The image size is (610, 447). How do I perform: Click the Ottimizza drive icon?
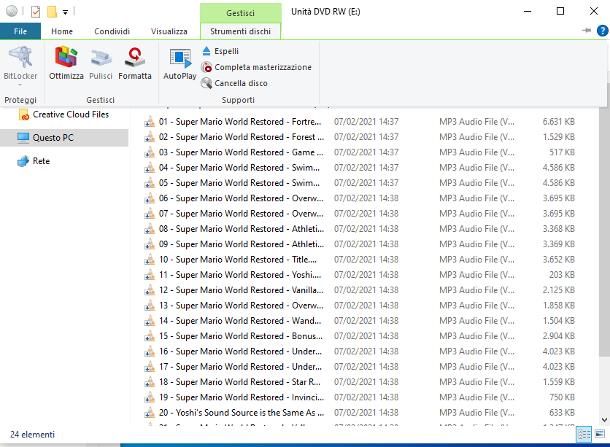coord(66,62)
